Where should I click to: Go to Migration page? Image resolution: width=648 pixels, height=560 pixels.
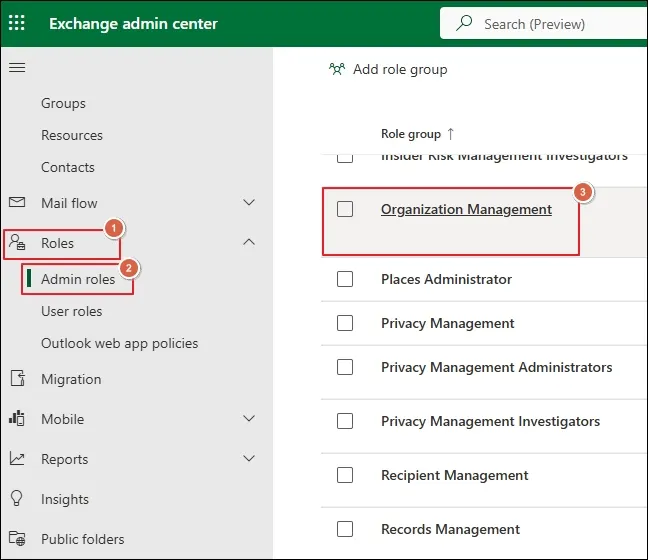coord(71,379)
